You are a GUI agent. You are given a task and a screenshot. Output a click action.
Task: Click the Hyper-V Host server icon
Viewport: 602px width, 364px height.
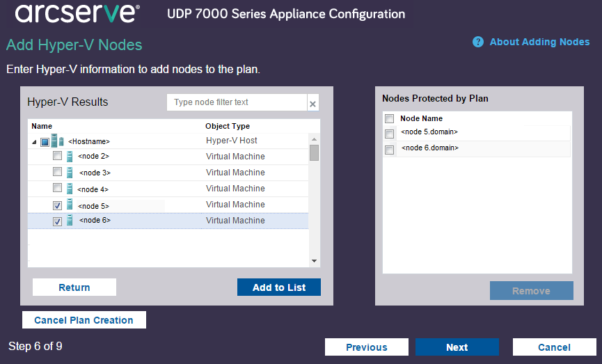57,141
